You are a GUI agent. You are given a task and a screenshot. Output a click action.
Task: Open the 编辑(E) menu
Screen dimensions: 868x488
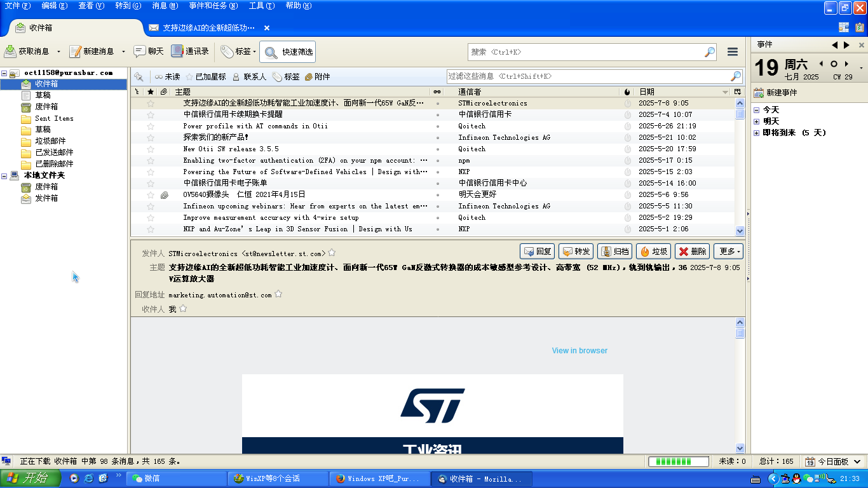[x=55, y=6]
